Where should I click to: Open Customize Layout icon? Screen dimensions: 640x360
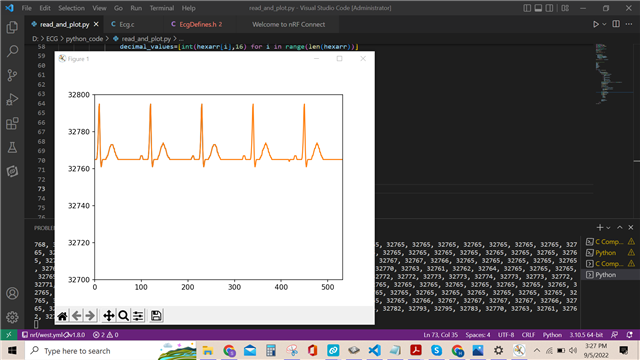click(565, 8)
